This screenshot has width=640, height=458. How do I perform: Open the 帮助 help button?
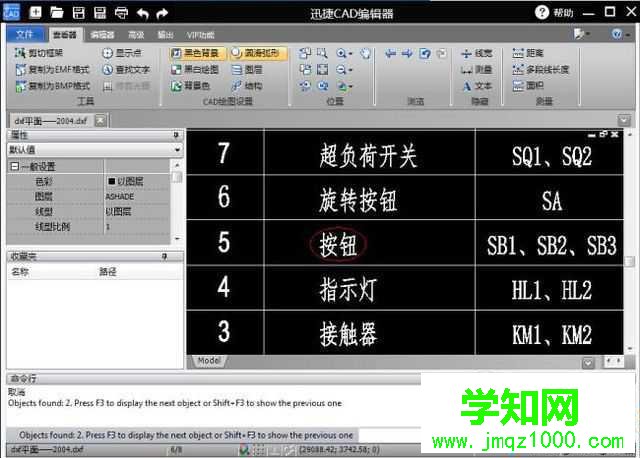[x=554, y=13]
